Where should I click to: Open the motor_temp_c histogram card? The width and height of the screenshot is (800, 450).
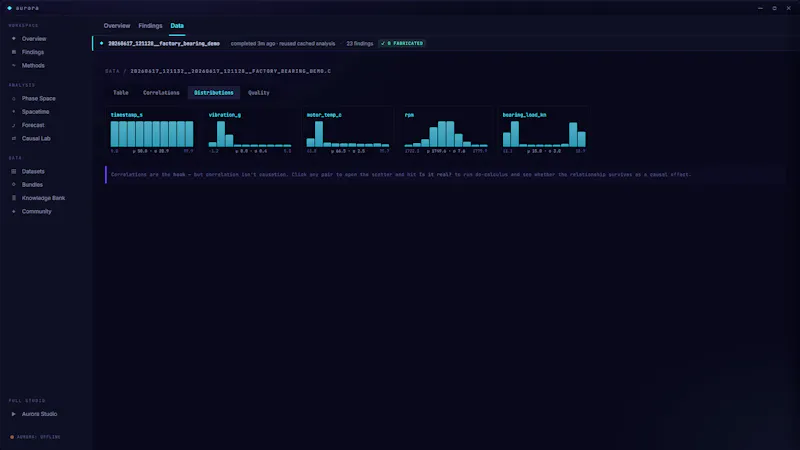click(x=348, y=132)
